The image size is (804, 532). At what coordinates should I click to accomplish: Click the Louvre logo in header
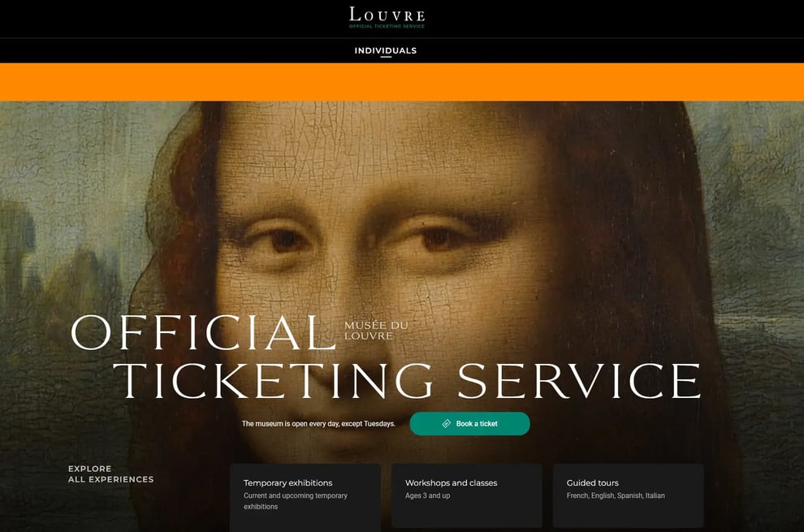point(387,17)
